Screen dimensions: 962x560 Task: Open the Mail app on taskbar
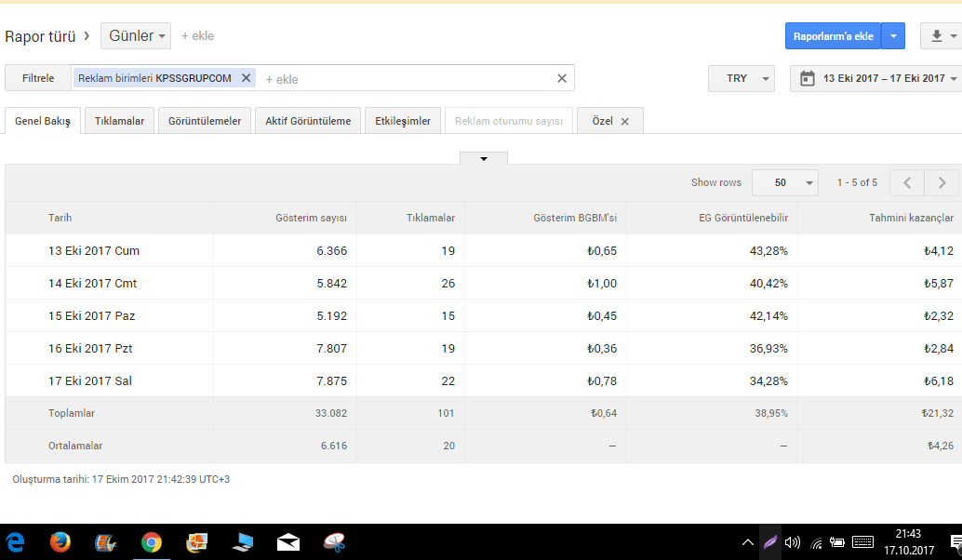tap(288, 542)
